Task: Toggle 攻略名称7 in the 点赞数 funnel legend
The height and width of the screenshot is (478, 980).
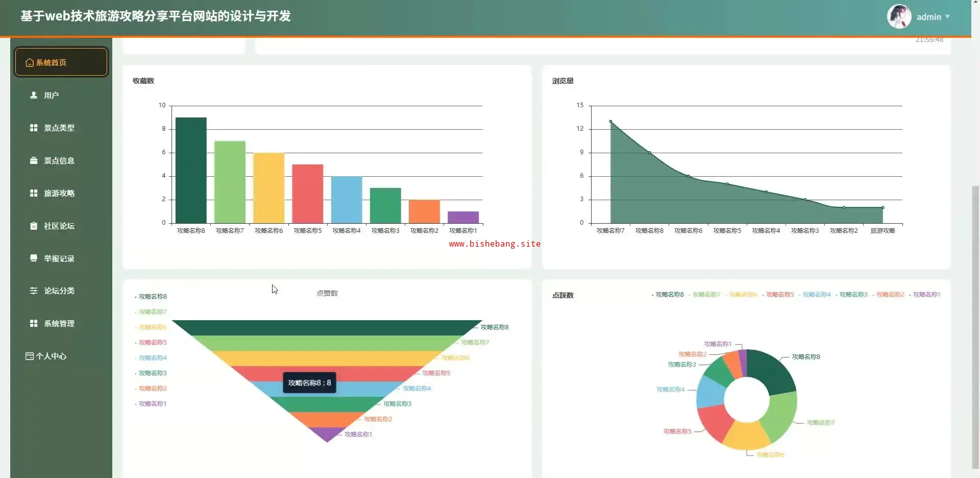Action: (151, 312)
